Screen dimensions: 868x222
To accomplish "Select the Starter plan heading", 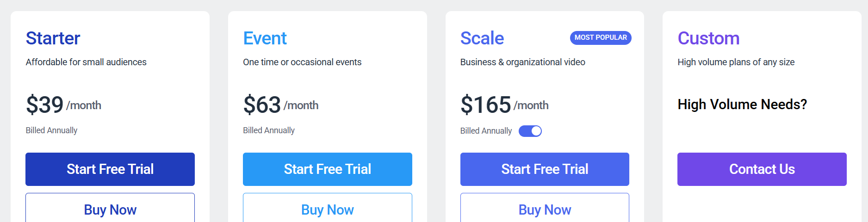I will click(53, 38).
